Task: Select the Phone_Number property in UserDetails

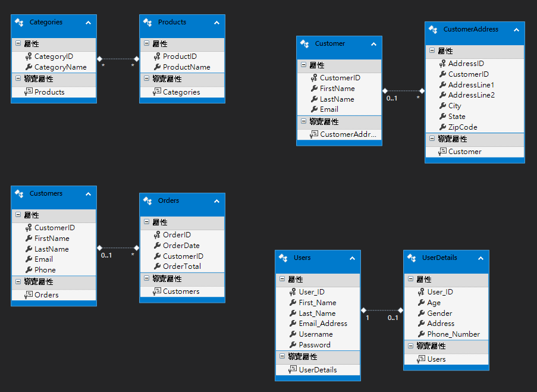Action: click(453, 334)
